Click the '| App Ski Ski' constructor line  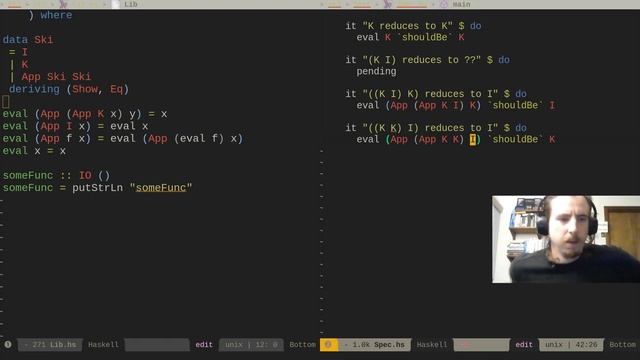(50, 77)
